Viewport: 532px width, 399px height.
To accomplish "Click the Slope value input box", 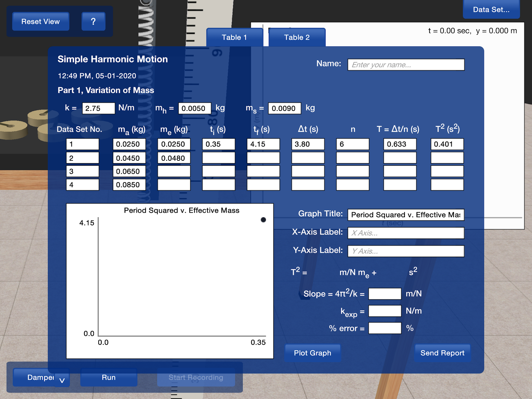I will coord(385,294).
